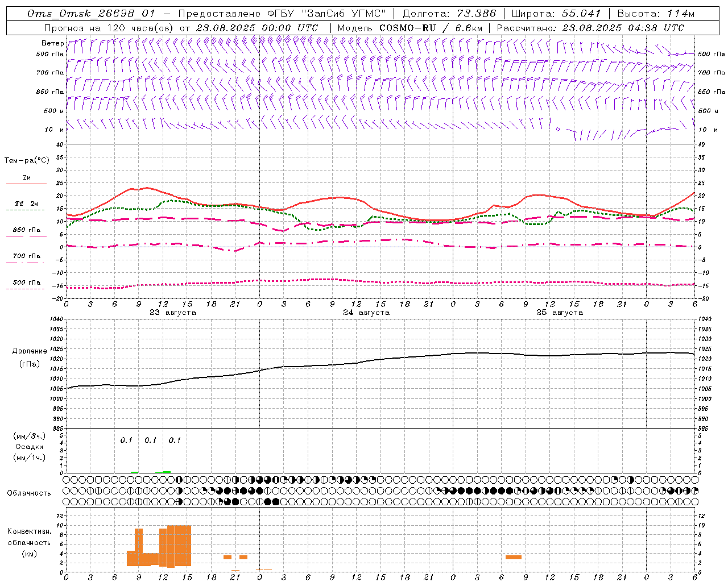Click the Осадки precipitation label
The height and width of the screenshot is (582, 728).
(x=30, y=447)
